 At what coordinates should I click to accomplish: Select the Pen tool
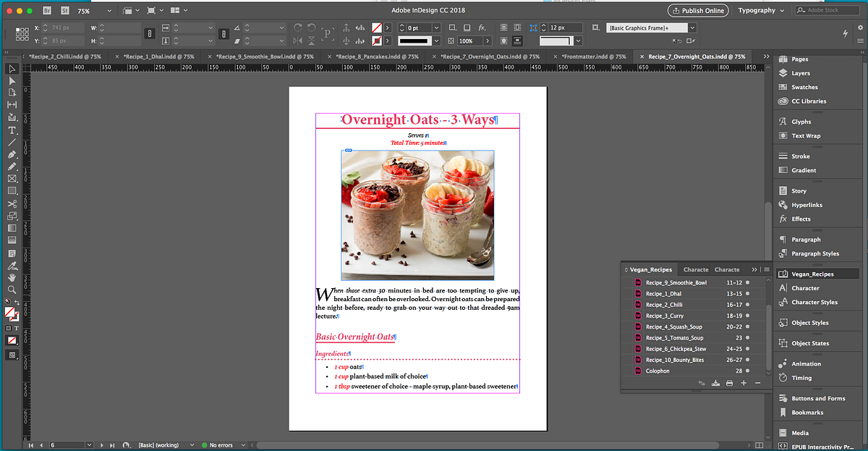pos(11,153)
